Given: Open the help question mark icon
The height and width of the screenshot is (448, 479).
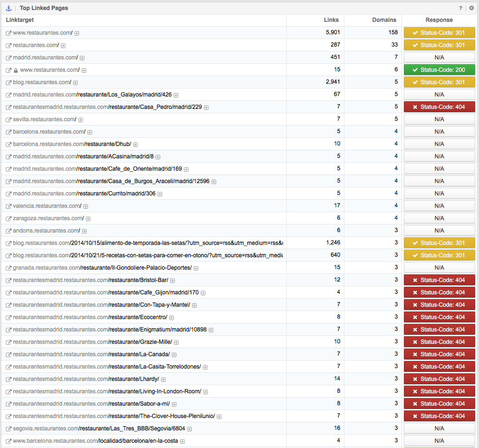Looking at the screenshot, I should (460, 8).
